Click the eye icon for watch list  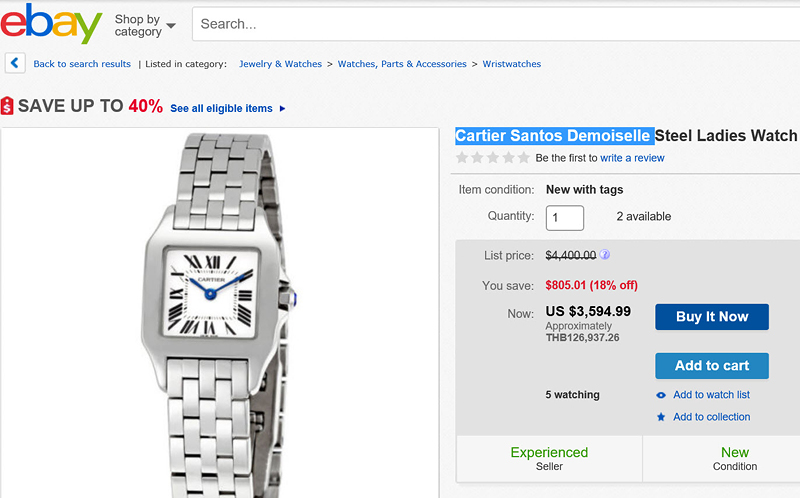661,395
